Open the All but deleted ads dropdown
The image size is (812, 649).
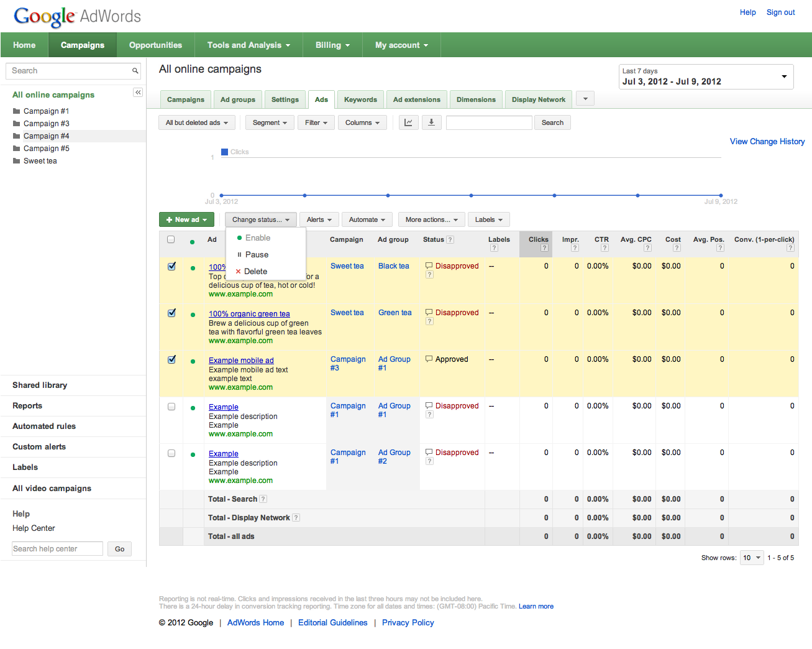tap(196, 122)
